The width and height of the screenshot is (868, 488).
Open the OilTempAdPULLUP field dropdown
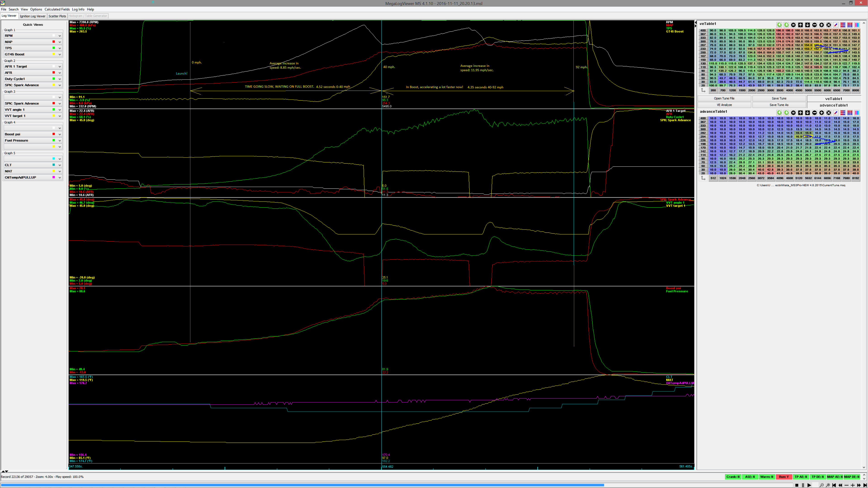(x=60, y=178)
